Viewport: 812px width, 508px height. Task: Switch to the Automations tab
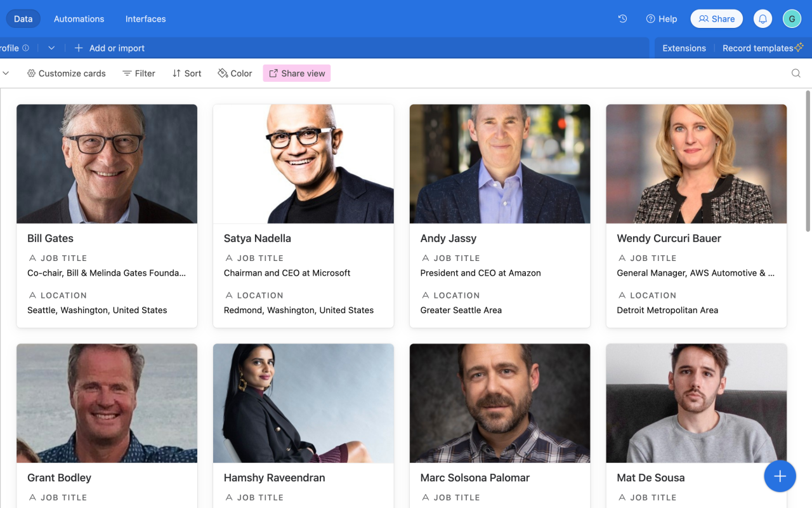point(79,19)
